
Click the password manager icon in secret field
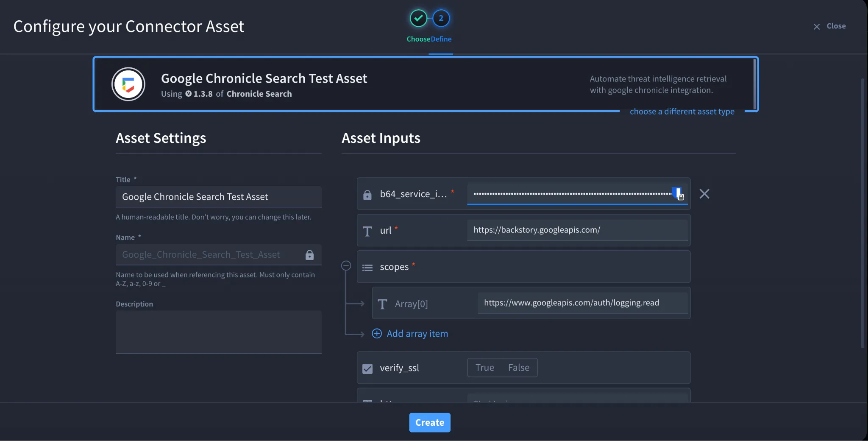pyautogui.click(x=678, y=194)
